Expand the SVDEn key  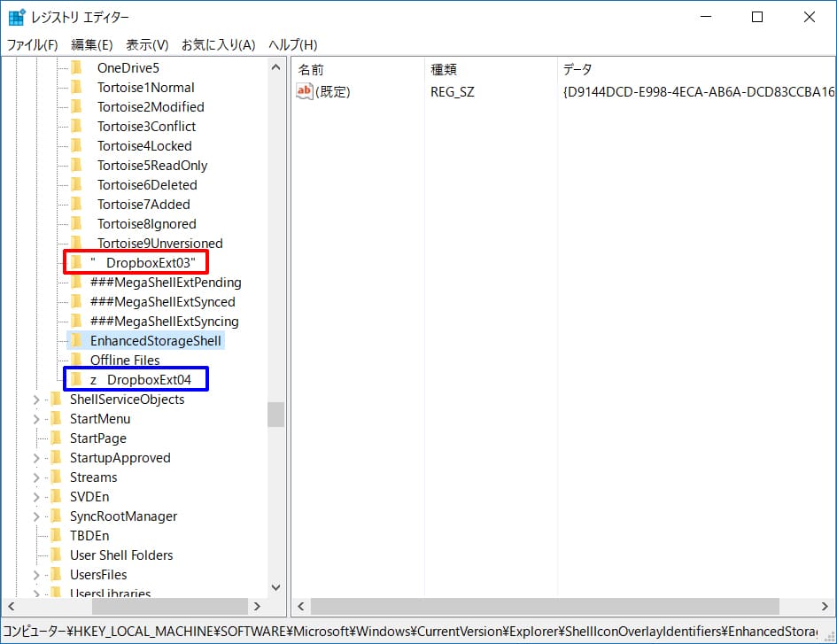[35, 497]
